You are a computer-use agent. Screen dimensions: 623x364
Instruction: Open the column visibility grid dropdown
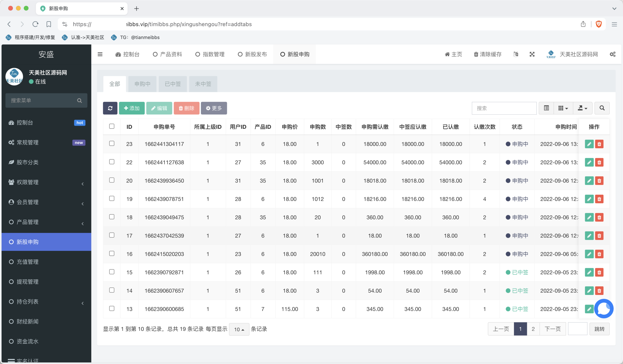[x=563, y=108]
